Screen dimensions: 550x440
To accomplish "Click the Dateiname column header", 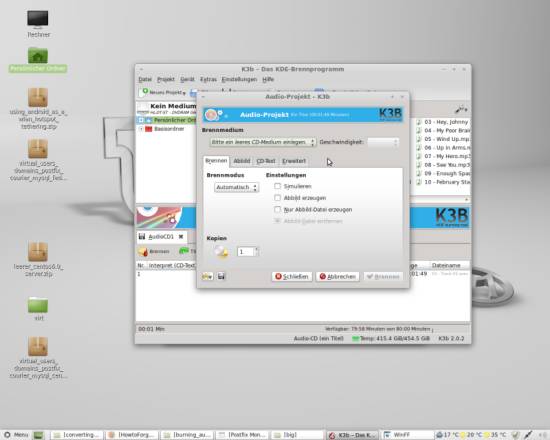I will [x=446, y=265].
